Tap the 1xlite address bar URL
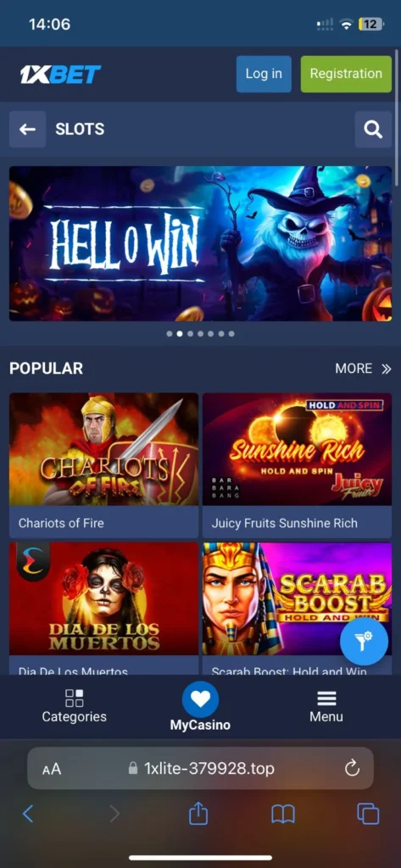401x868 pixels. tap(209, 768)
